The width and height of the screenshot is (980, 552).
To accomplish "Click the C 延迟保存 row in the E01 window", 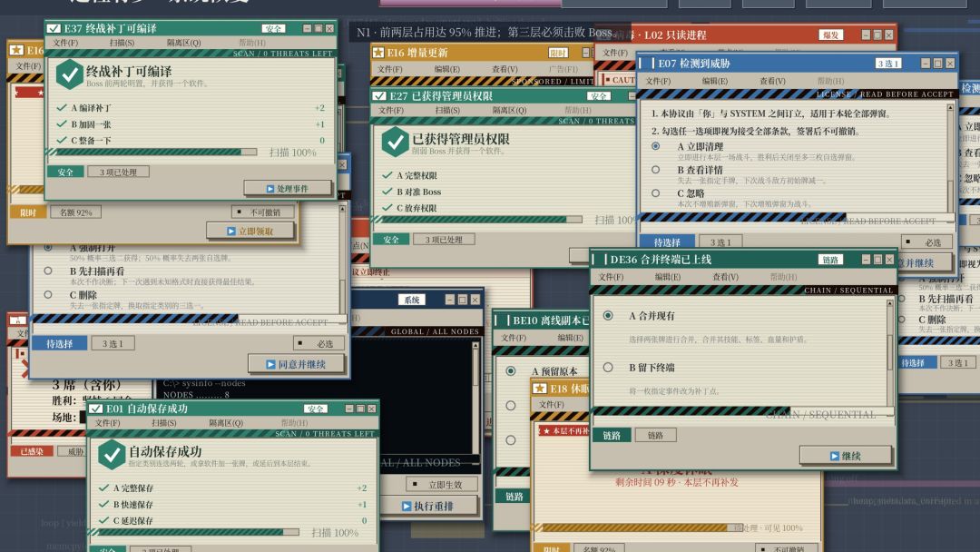I will pos(233,520).
